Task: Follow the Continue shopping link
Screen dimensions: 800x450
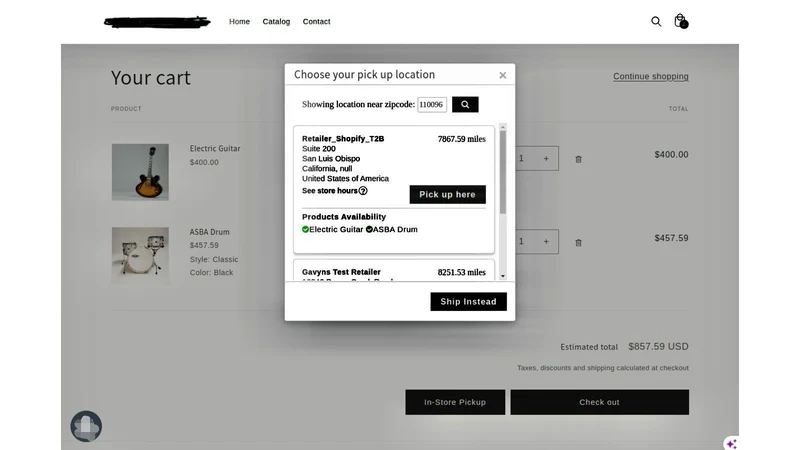Action: [x=651, y=76]
